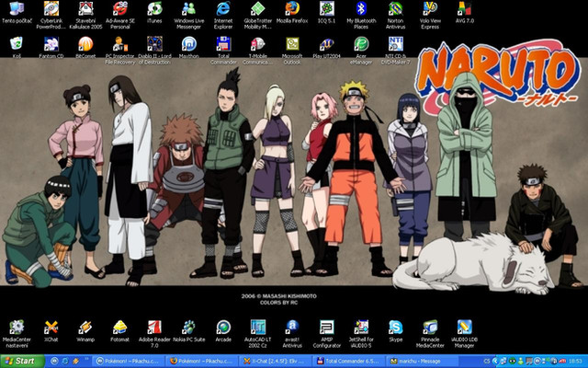This screenshot has width=588, height=368.
Task: Launch Windows Live Messenger icon
Action: point(188,15)
